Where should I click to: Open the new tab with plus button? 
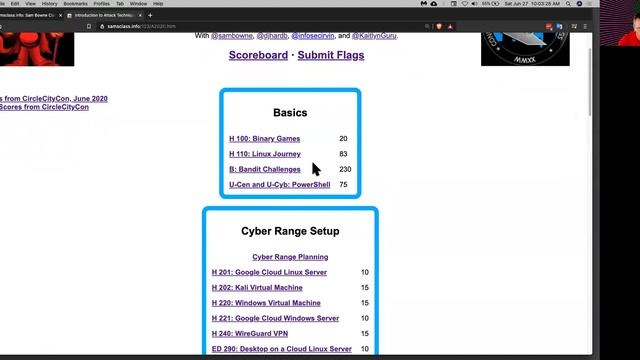click(150, 15)
